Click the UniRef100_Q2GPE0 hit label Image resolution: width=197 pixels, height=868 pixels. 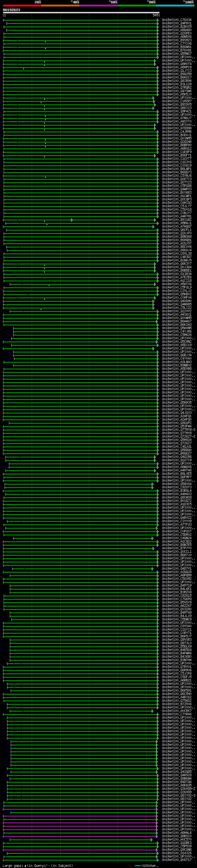(x=177, y=33)
